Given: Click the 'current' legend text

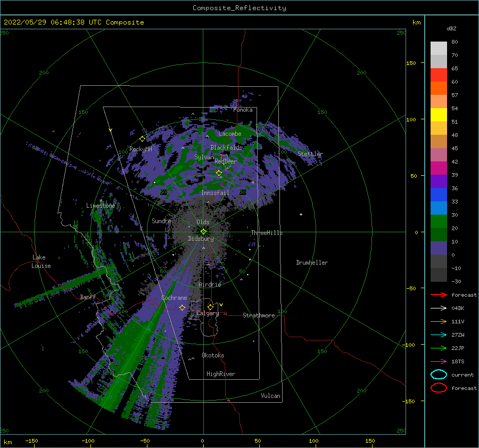Looking at the screenshot, I should (x=463, y=374).
